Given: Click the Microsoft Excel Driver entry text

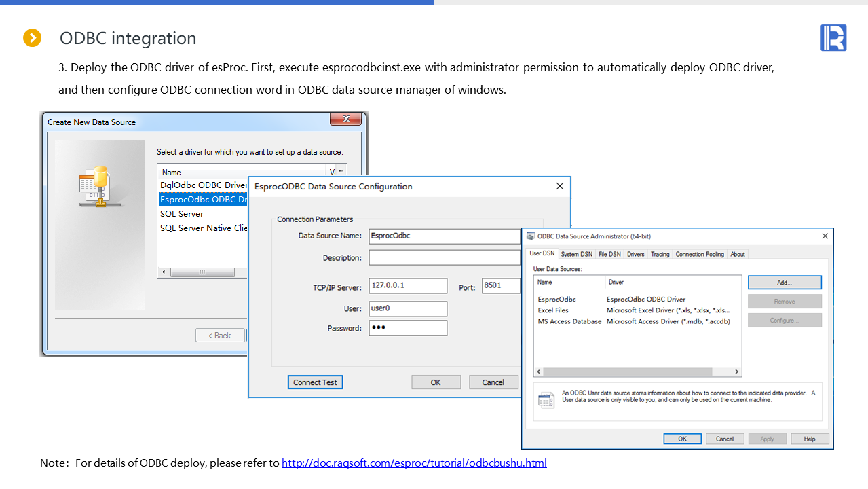Looking at the screenshot, I should (668, 310).
